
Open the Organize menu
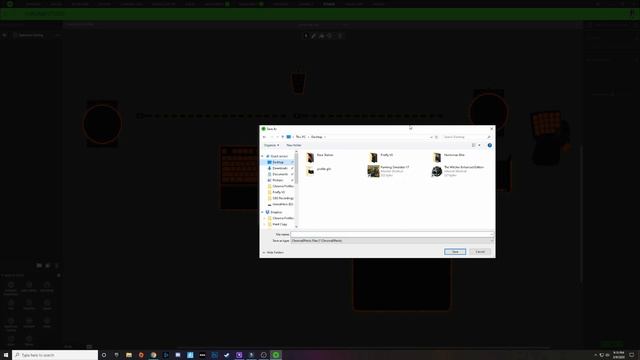click(271, 145)
